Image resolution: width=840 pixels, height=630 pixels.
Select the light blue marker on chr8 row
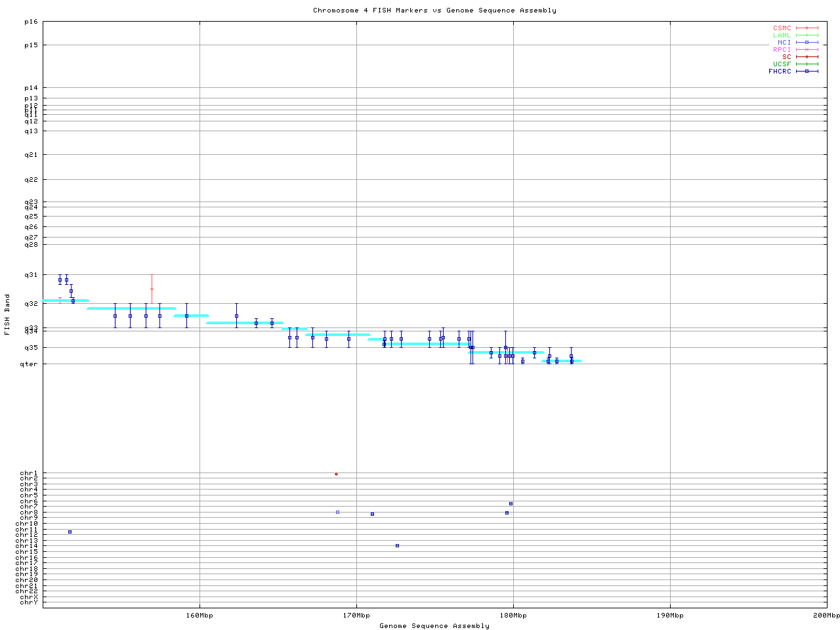click(x=337, y=512)
